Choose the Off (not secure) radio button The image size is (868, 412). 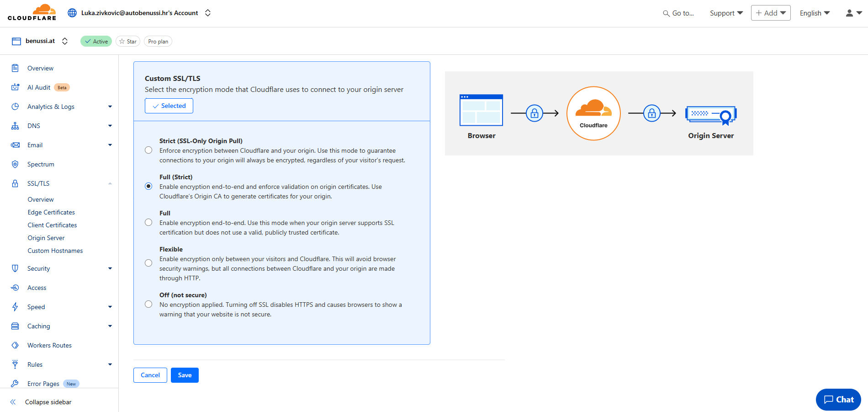(x=148, y=305)
